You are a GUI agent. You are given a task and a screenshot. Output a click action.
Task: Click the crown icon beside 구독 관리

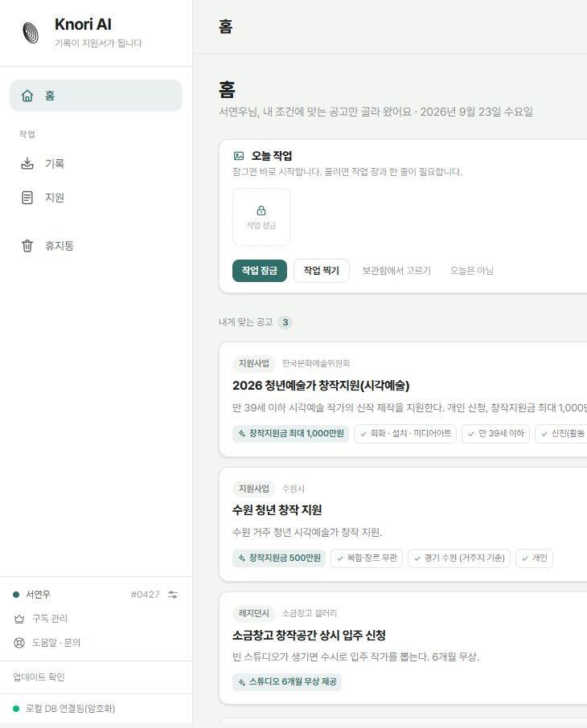[19, 619]
